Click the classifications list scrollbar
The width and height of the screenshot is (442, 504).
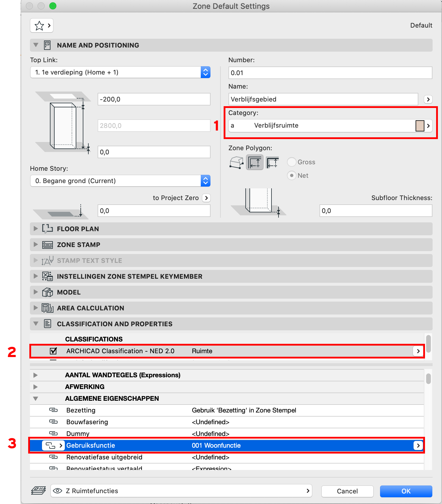tap(428, 344)
